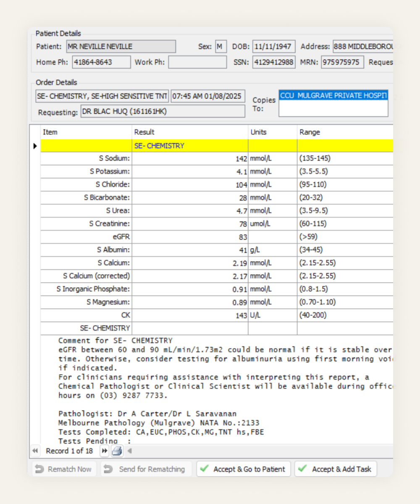The image size is (420, 504).
Task: Advance to next record with fast-forward arrows
Action: click(x=104, y=451)
